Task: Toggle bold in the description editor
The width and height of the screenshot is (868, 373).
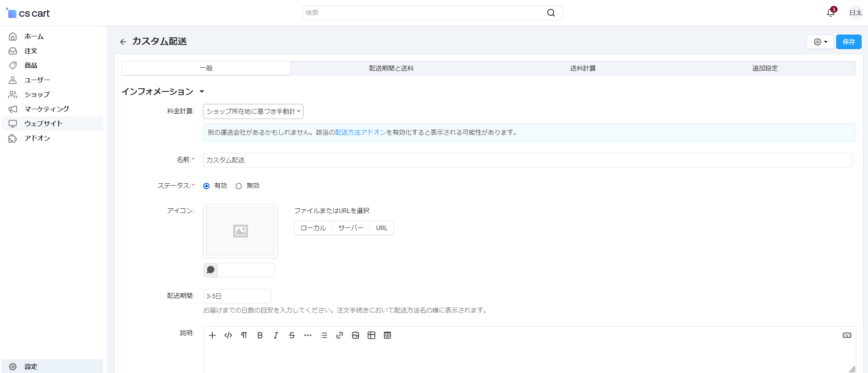Action: coord(260,335)
